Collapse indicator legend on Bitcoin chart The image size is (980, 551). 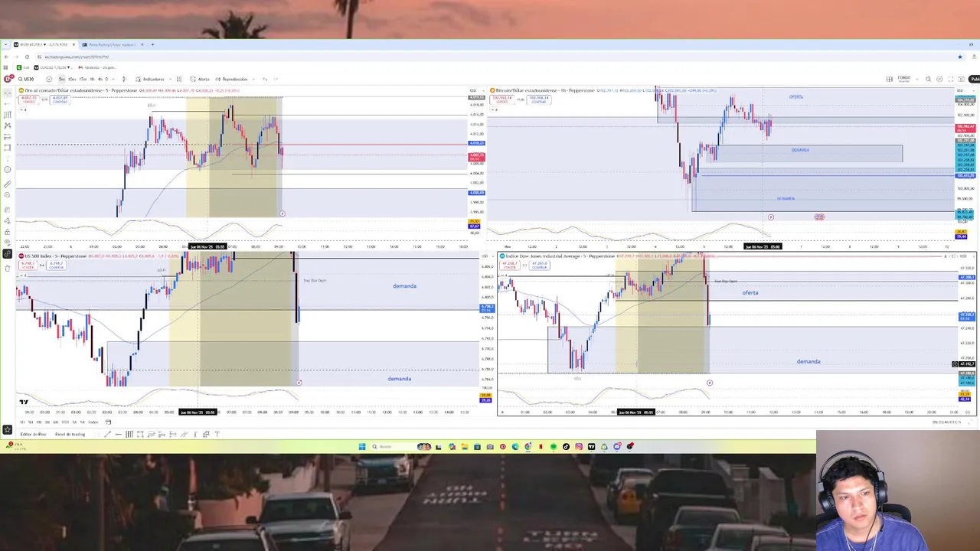point(494,109)
